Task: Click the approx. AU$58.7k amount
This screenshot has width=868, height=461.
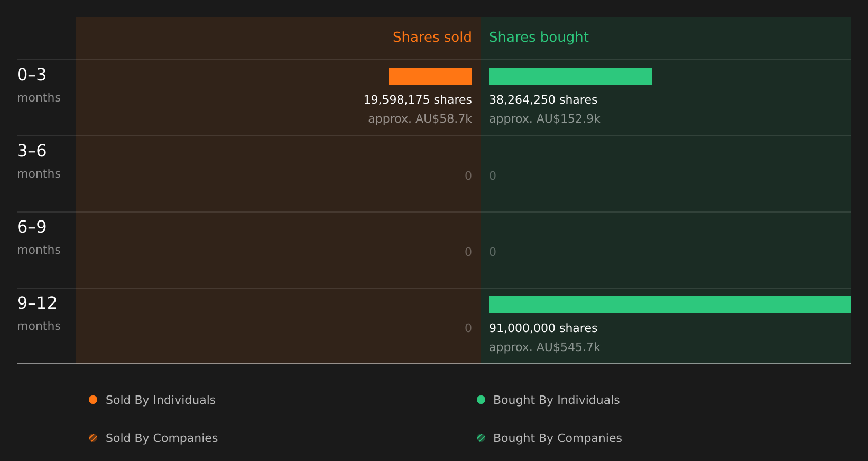Action: pos(420,119)
